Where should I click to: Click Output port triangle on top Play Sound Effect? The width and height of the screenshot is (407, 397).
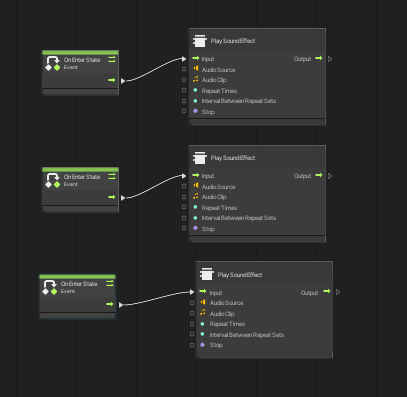[330, 59]
